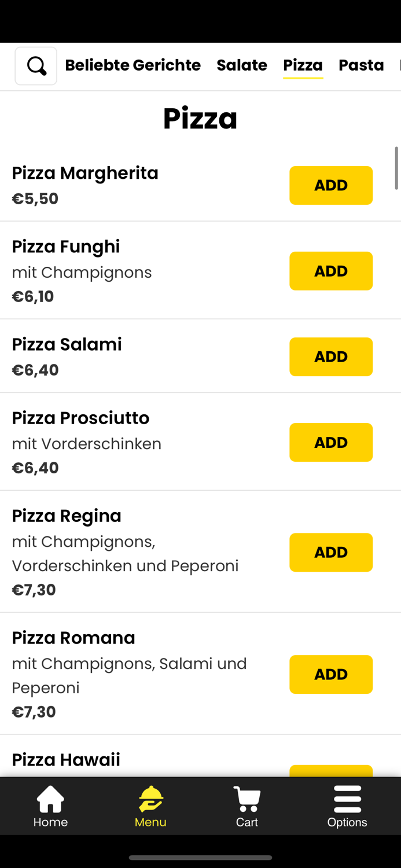Add Pizza Prosciutto to cart
Viewport: 401px width, 868px height.
pos(331,442)
